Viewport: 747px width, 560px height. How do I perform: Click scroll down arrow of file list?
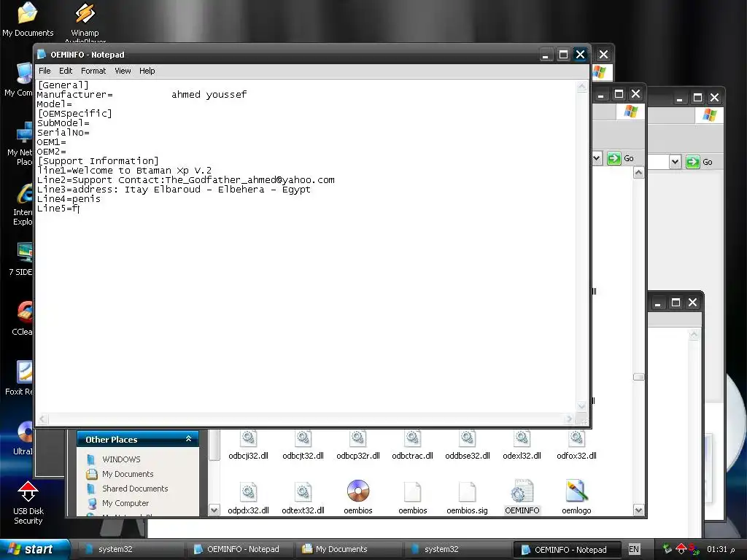coord(639,510)
